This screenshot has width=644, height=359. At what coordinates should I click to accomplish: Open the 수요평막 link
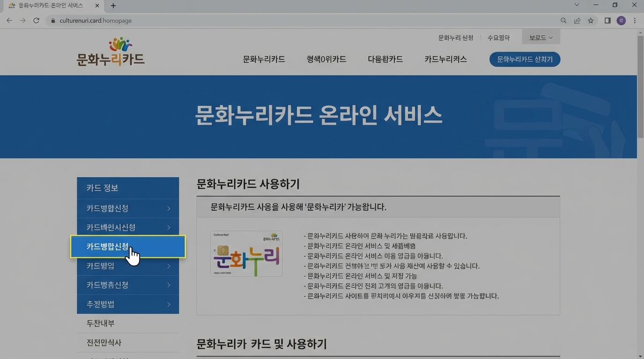498,37
